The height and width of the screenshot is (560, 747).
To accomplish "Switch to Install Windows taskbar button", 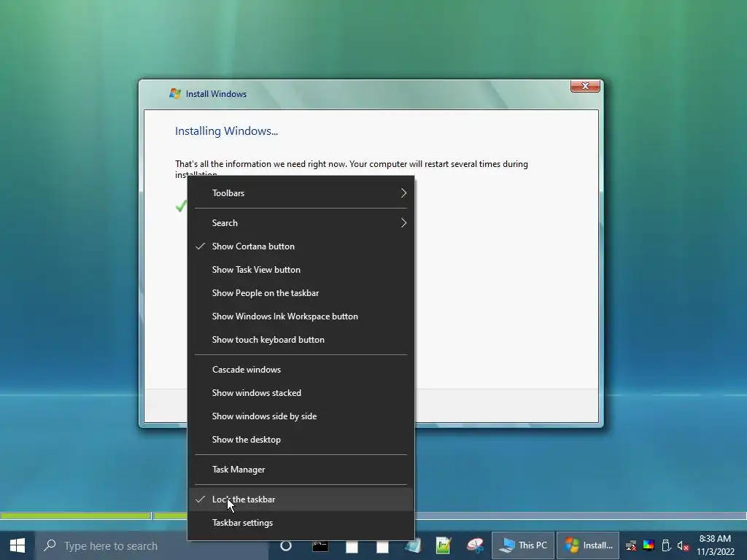I will pyautogui.click(x=588, y=545).
